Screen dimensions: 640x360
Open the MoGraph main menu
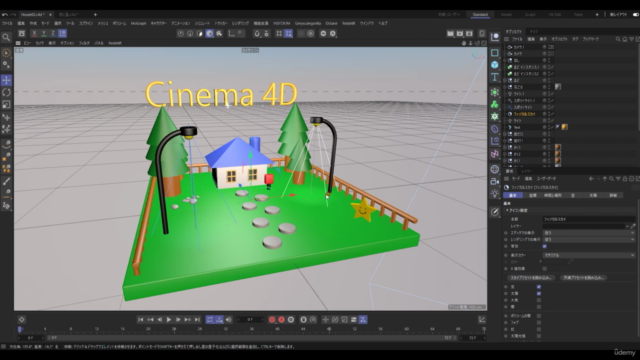138,23
